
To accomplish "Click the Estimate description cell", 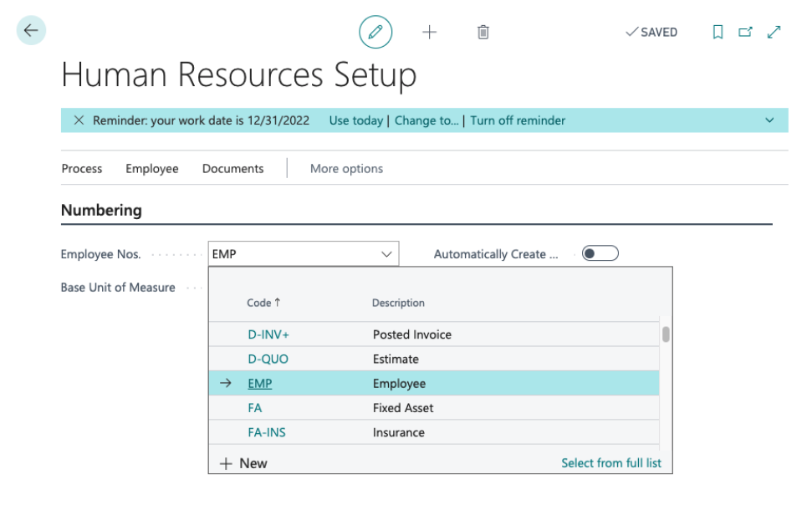I will (396, 359).
